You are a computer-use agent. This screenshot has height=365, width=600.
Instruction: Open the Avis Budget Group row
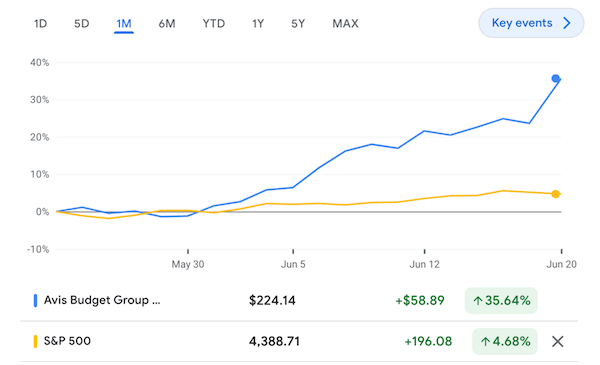coord(299,300)
